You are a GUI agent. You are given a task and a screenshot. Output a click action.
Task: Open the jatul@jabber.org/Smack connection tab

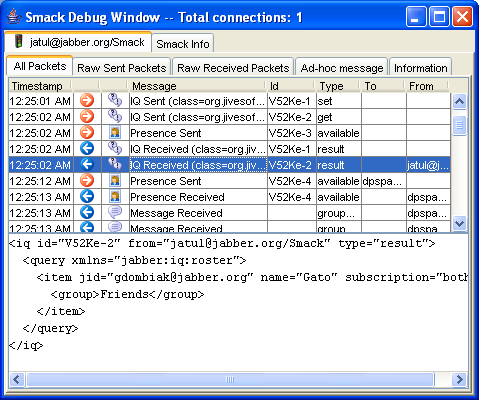(78, 42)
